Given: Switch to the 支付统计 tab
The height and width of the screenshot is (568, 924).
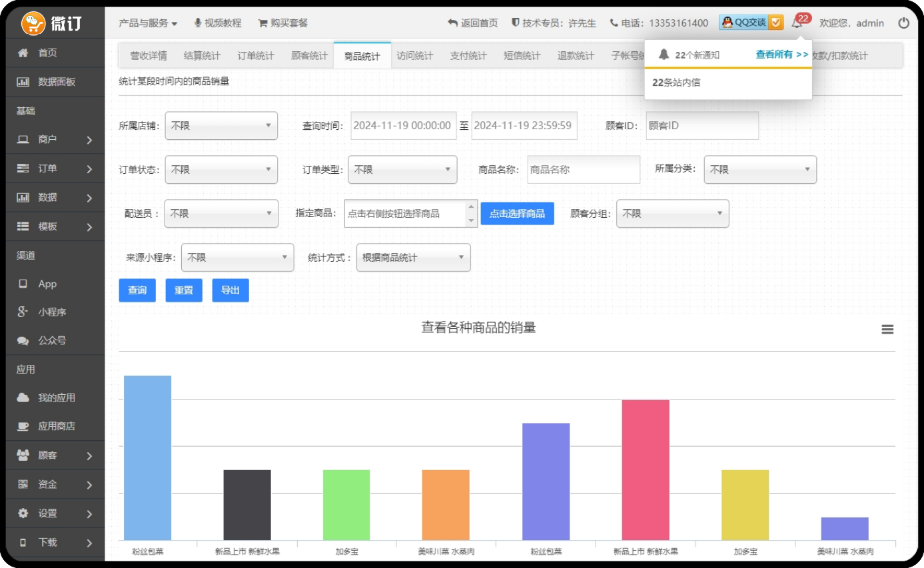Looking at the screenshot, I should point(468,56).
